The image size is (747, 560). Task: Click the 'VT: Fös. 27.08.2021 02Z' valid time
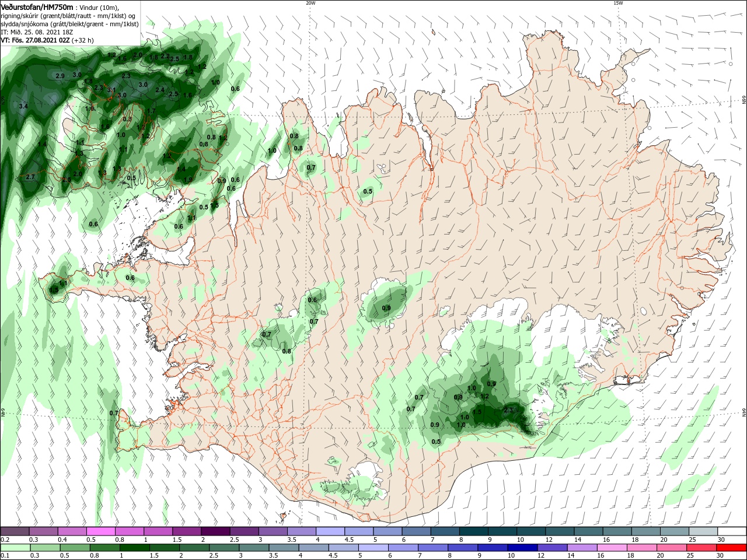click(35, 40)
